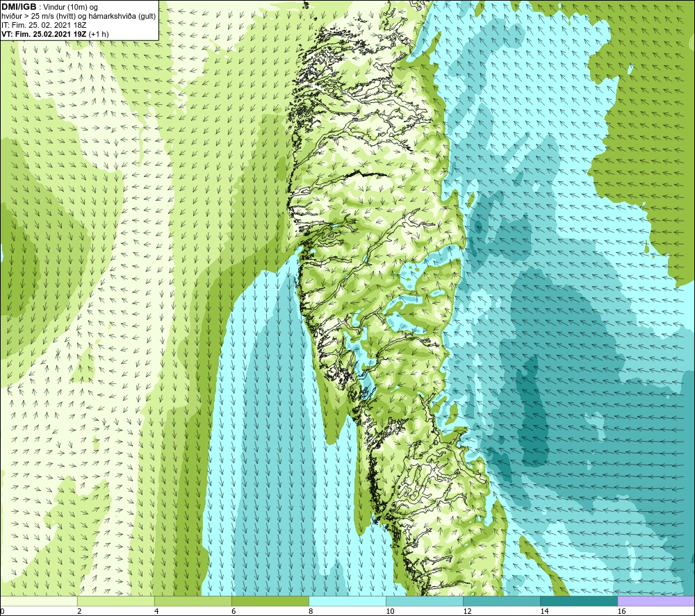Click the "DMI/IGB : Vindur (10m) og" title line
Viewport: 695px width, 616px height.
[x=49, y=7]
